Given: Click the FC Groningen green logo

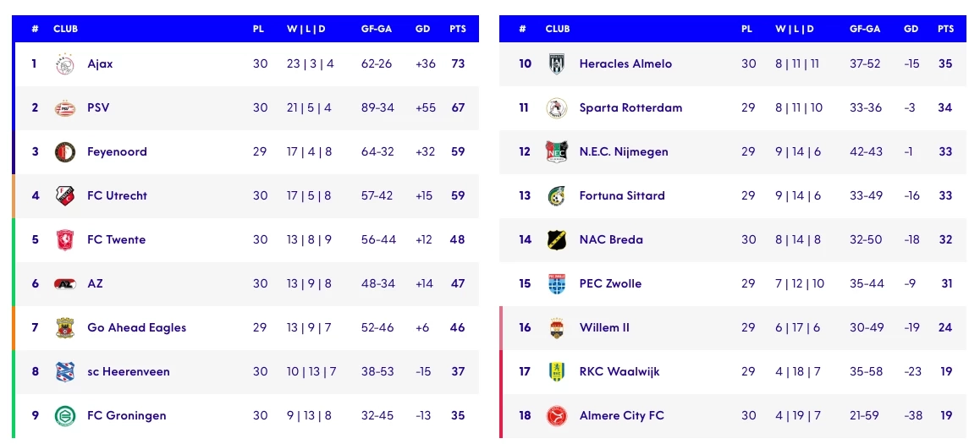Looking at the screenshot, I should [64, 416].
